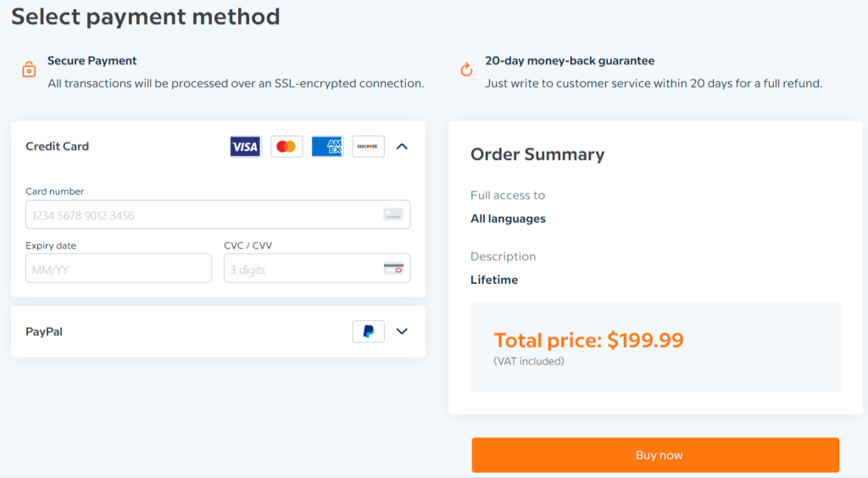
Task: Expand the PayPal section chevron
Action: [402, 331]
